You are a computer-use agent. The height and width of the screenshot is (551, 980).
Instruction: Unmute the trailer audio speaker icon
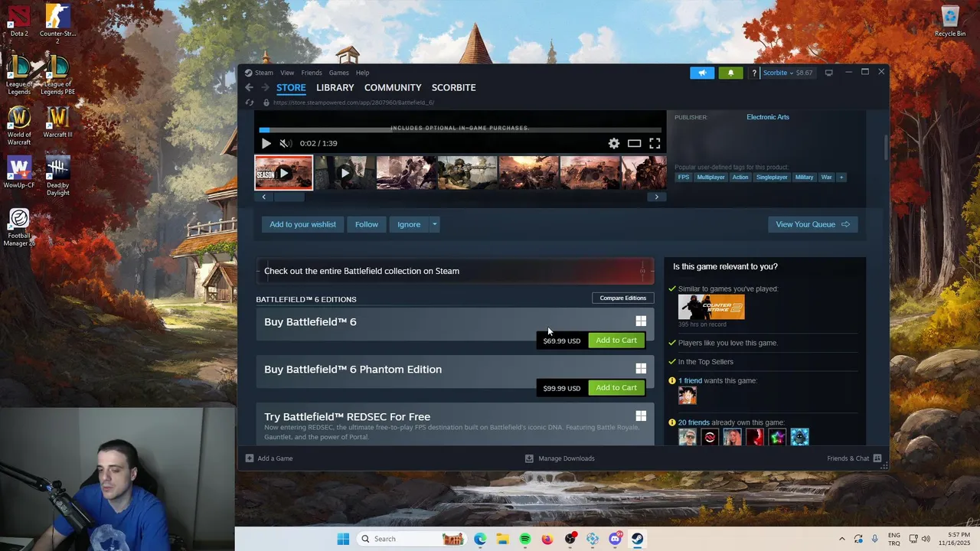(x=285, y=143)
